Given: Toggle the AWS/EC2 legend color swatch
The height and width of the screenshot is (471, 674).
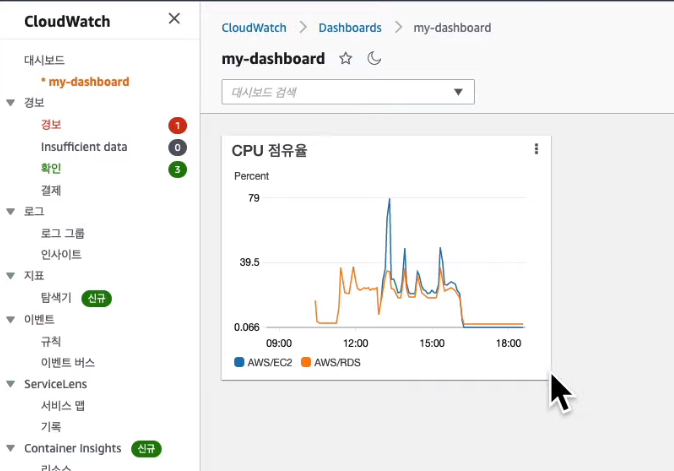Looking at the screenshot, I should (x=239, y=362).
